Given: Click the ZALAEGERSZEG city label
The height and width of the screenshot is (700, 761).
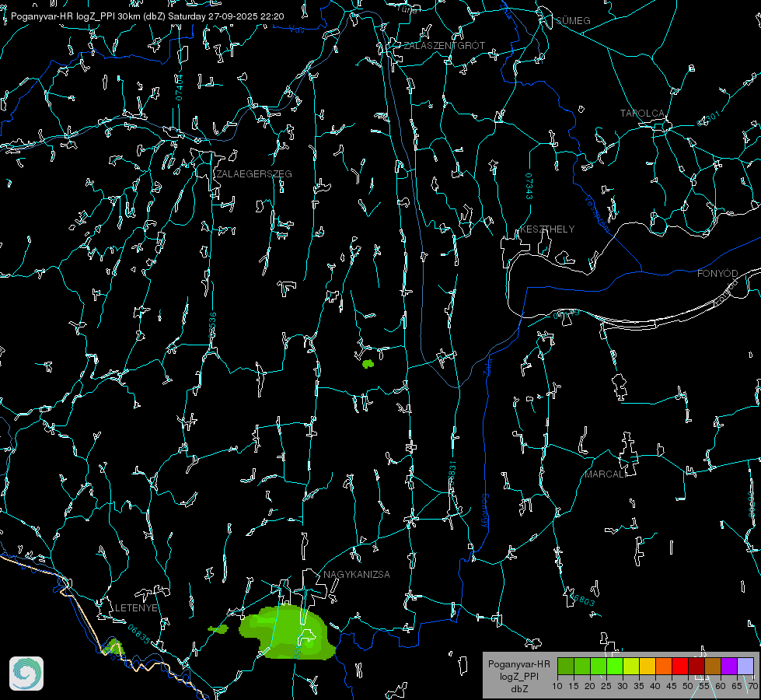Looking at the screenshot, I should tap(254, 174).
